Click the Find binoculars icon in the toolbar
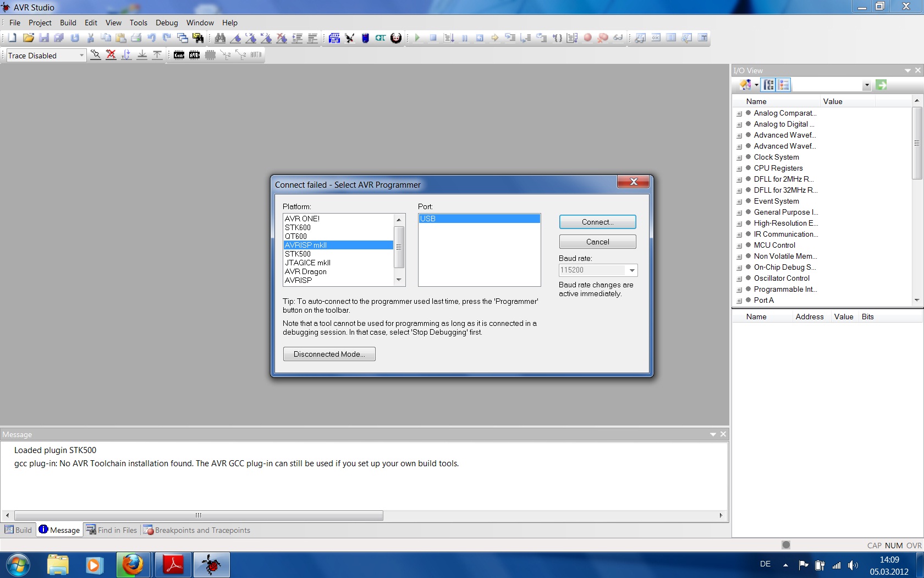Viewport: 924px width, 578px height. click(220, 38)
